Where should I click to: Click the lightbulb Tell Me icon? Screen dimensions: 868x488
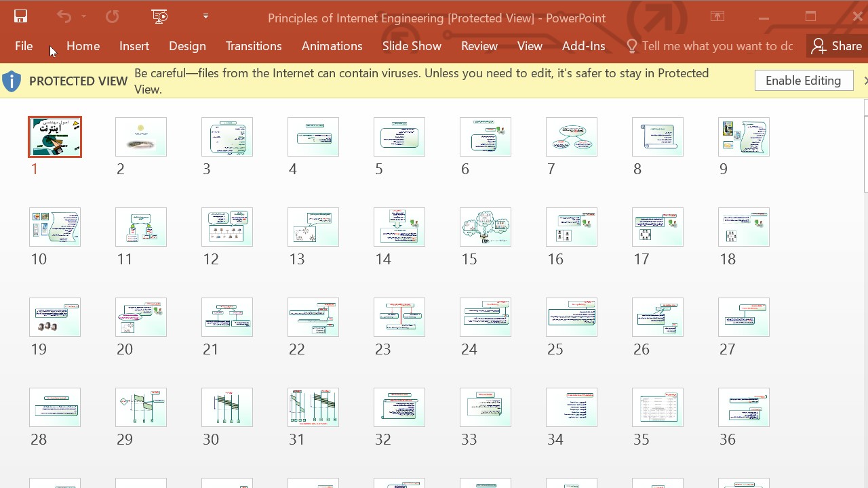[632, 46]
